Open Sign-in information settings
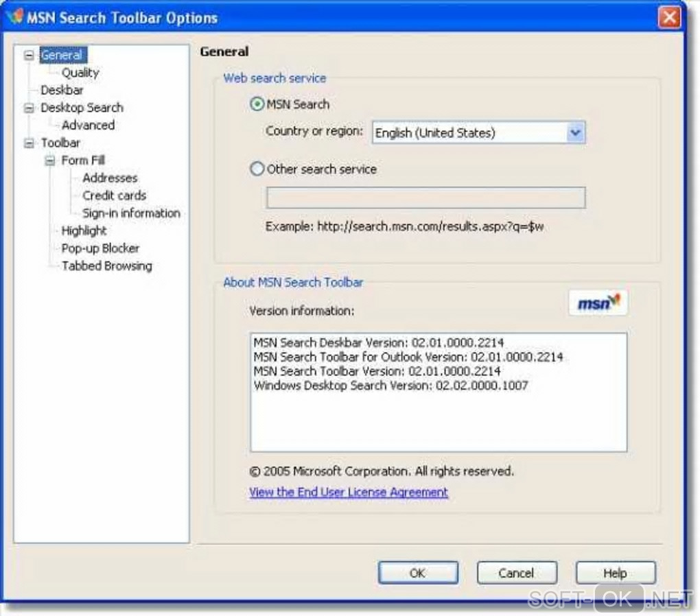The width and height of the screenshot is (700, 616). click(131, 213)
